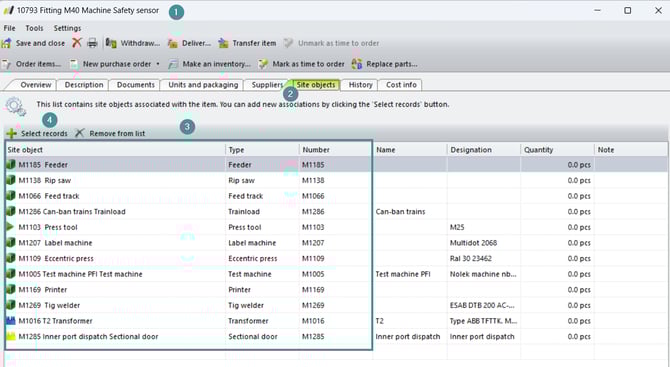Image resolution: width=670 pixels, height=367 pixels.
Task: Click the icon beside M1109 Eccentric press
Action: 11,258
